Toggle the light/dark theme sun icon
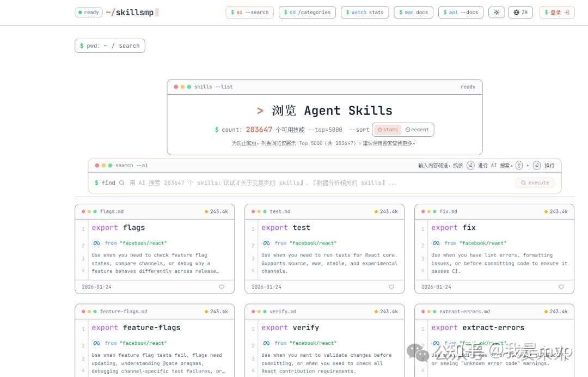 497,13
